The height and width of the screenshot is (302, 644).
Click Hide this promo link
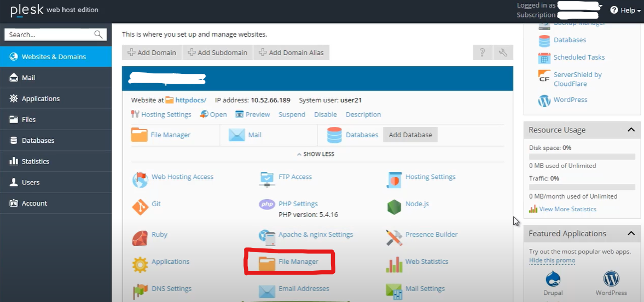pos(552,260)
